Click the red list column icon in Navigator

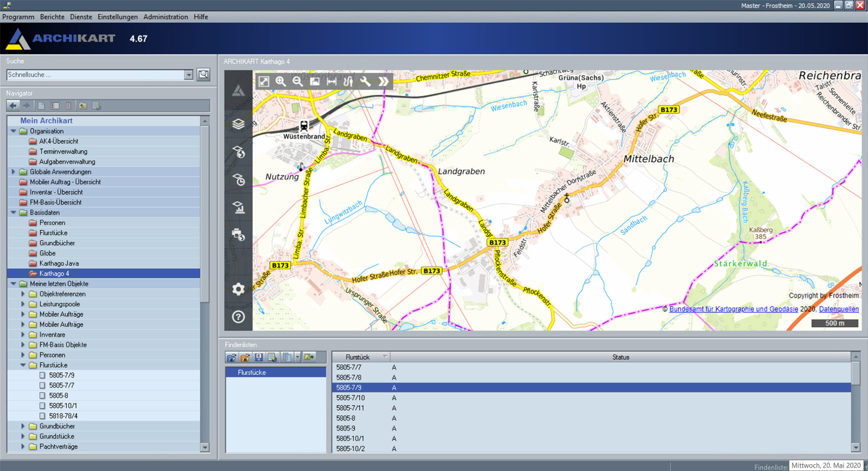(x=68, y=106)
